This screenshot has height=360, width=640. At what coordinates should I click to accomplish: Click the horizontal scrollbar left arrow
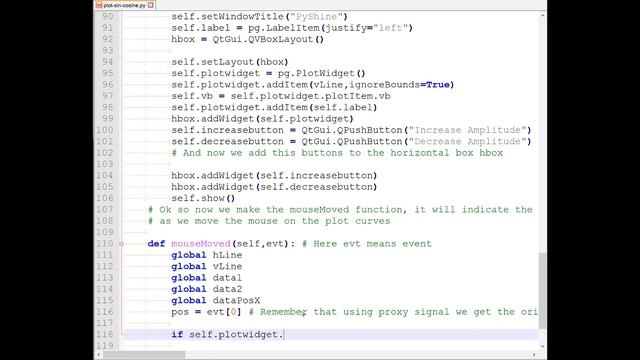click(x=98, y=355)
